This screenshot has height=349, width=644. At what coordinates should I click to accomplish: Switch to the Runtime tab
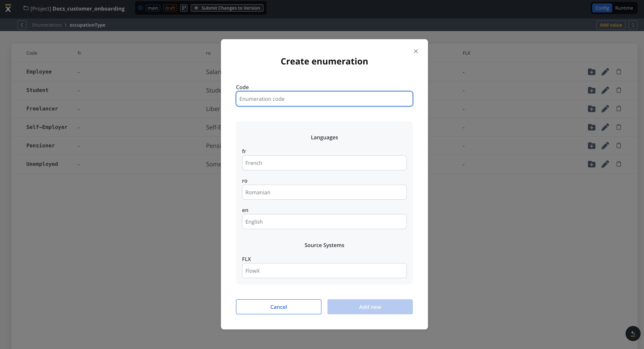click(624, 8)
